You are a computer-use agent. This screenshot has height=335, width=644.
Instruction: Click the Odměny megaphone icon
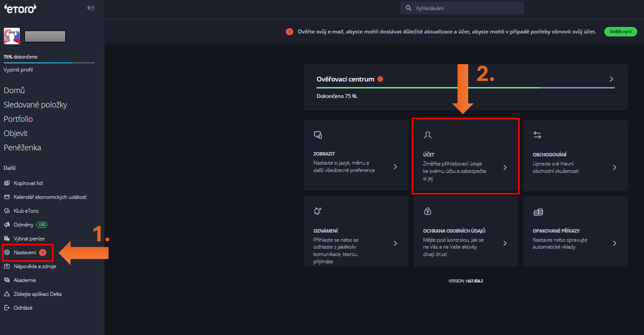7,225
